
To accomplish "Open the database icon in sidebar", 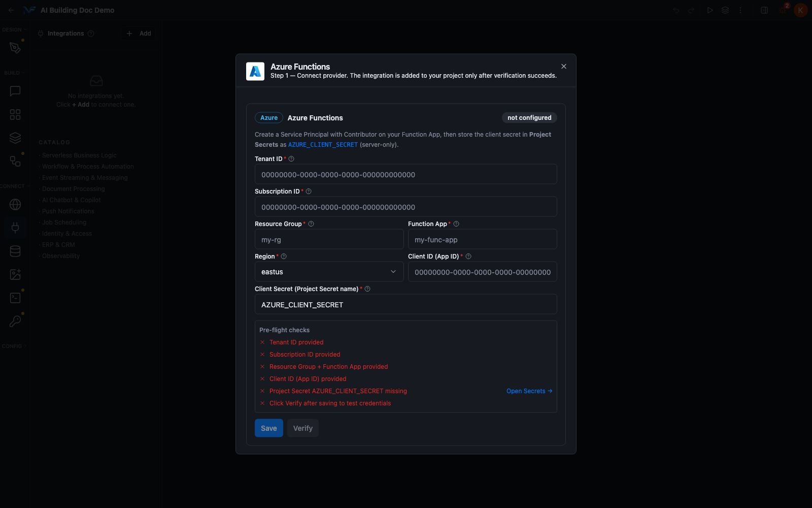I will [x=15, y=251].
